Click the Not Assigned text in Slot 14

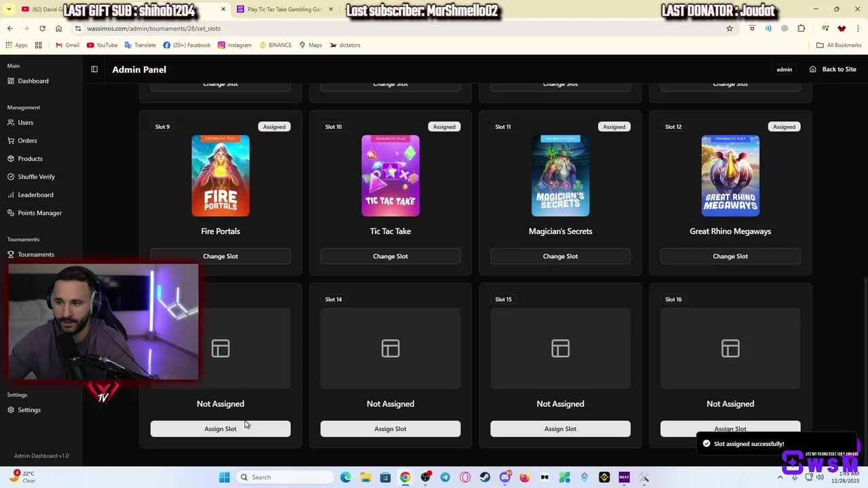391,404
